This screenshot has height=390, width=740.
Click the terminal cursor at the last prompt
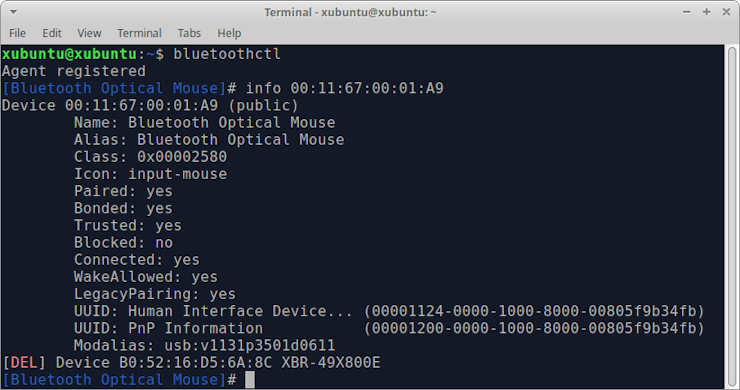click(x=250, y=380)
